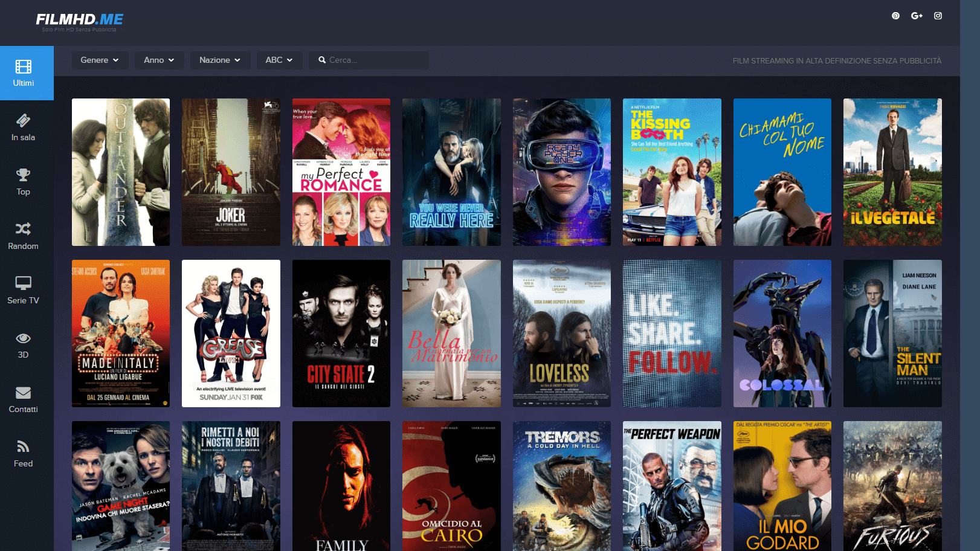Open the Contatti envelope icon
This screenshot has height=551, width=980.
point(23,393)
